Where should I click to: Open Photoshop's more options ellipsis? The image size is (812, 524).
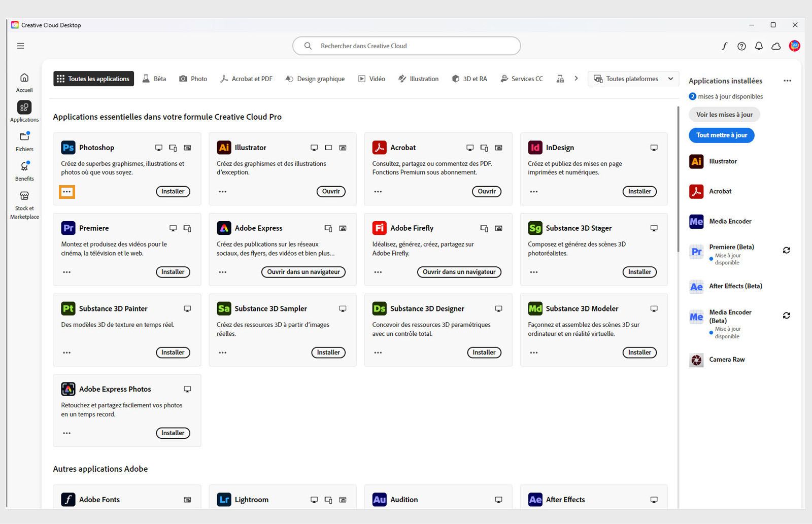[x=67, y=192]
